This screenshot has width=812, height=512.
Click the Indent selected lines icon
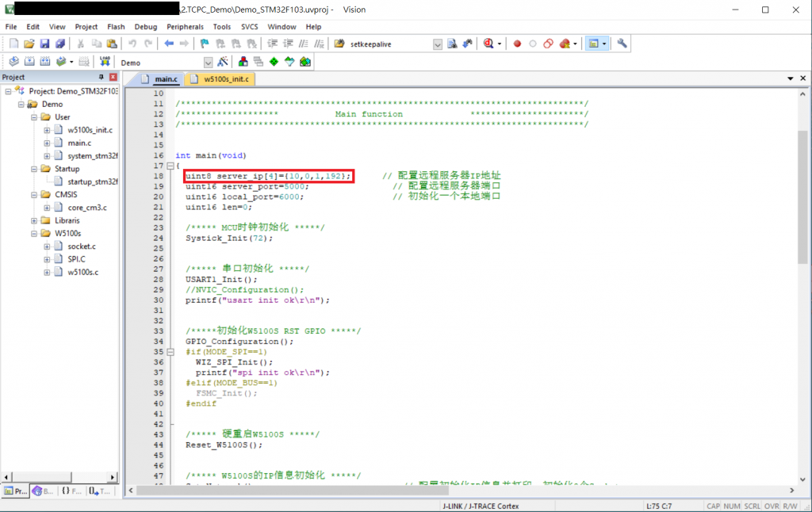tap(273, 44)
